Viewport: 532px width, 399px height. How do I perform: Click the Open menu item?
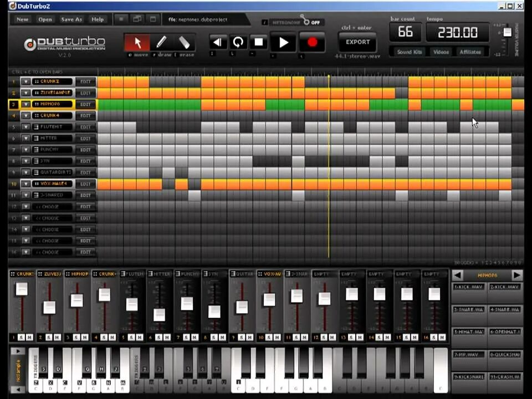click(x=45, y=19)
